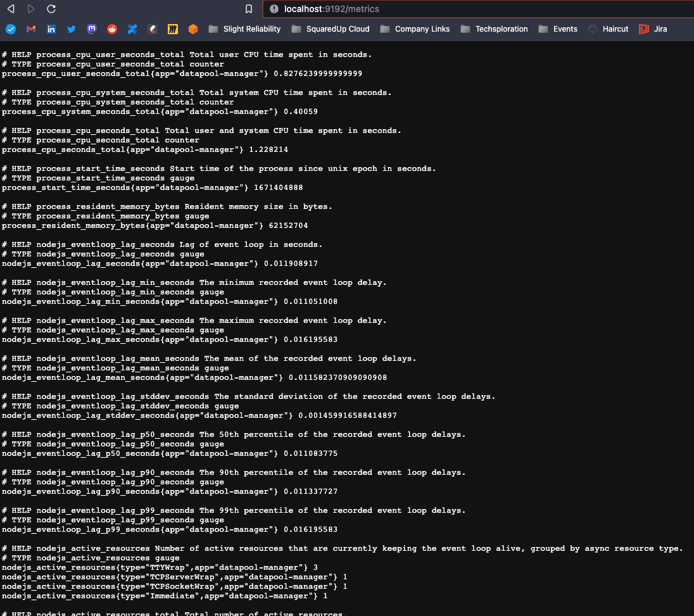This screenshot has width=694, height=616.
Task: Bookmark the current metrics page
Action: point(249,9)
